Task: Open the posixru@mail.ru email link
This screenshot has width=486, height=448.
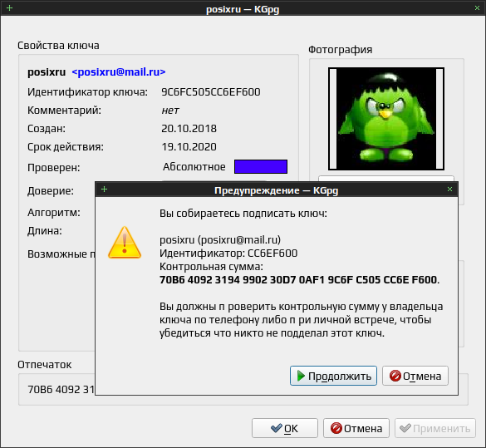Action: pyautogui.click(x=119, y=72)
